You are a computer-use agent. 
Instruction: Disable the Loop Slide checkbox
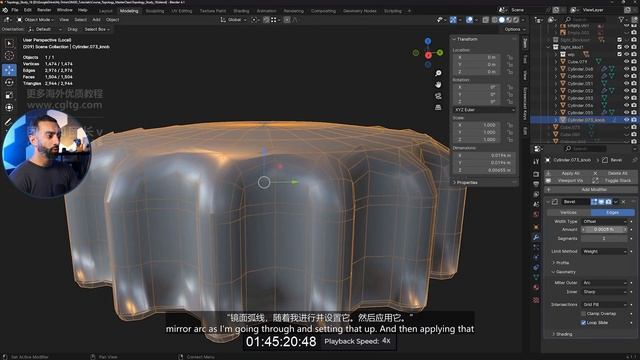pyautogui.click(x=583, y=322)
